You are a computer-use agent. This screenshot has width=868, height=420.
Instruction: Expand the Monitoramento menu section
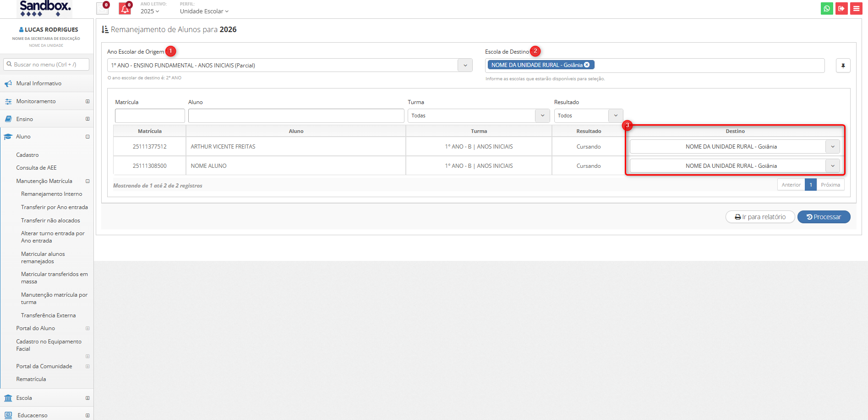(x=87, y=101)
